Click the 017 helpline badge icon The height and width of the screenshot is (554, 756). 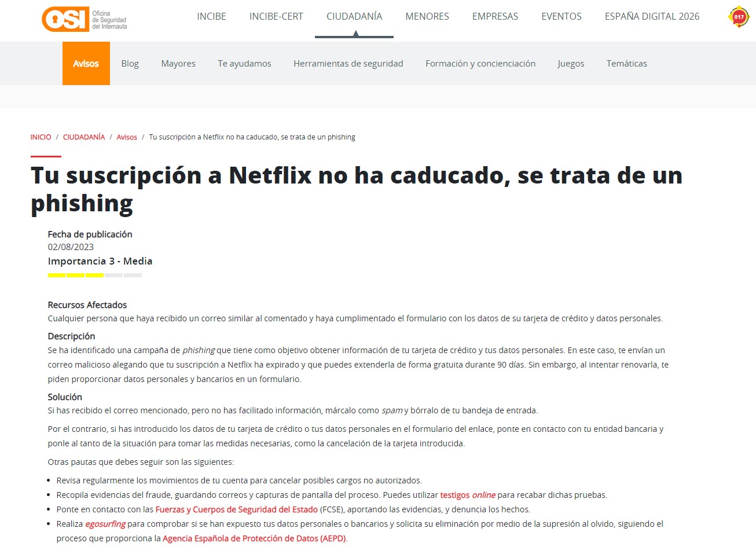click(739, 17)
